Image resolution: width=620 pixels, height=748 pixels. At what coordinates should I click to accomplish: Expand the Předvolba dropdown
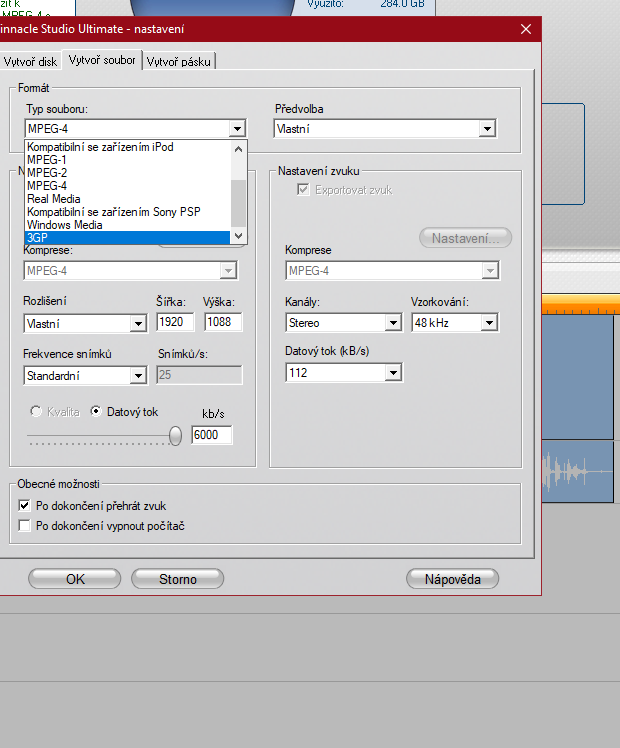coord(486,129)
